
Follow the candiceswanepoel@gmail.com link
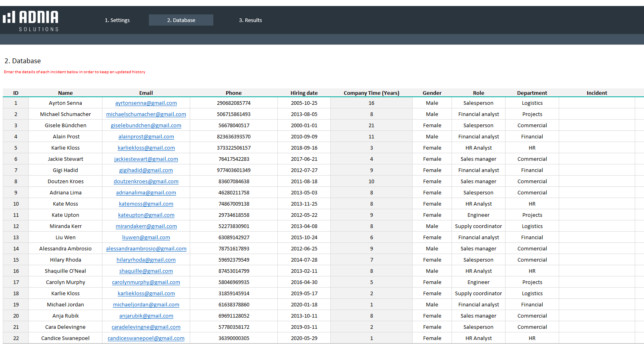pos(146,338)
